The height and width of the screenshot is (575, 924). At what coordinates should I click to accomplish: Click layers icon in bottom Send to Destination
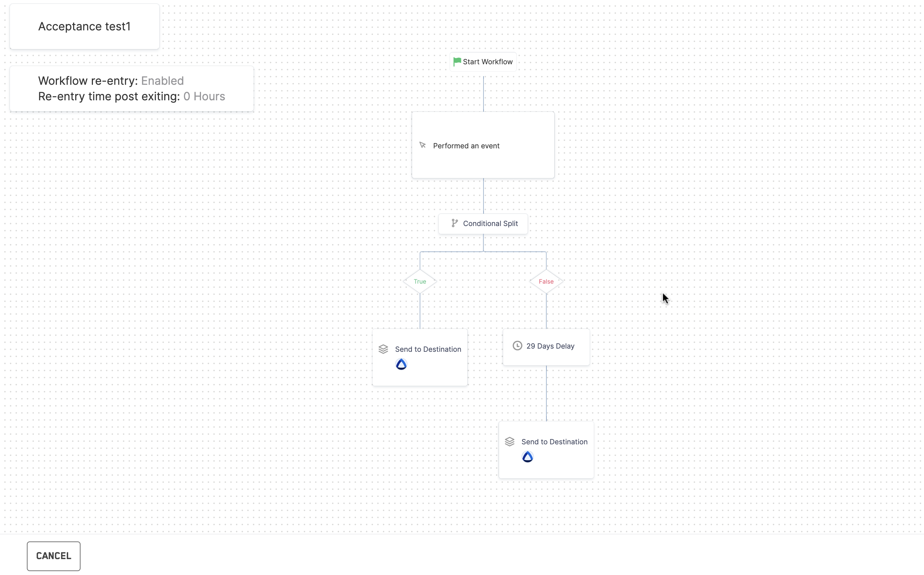coord(510,441)
